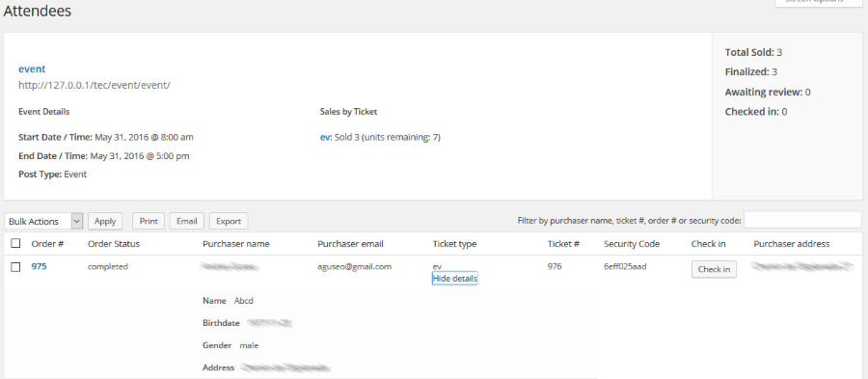The width and height of the screenshot is (868, 379).
Task: Open the Bulk Actions dropdown
Action: [43, 221]
